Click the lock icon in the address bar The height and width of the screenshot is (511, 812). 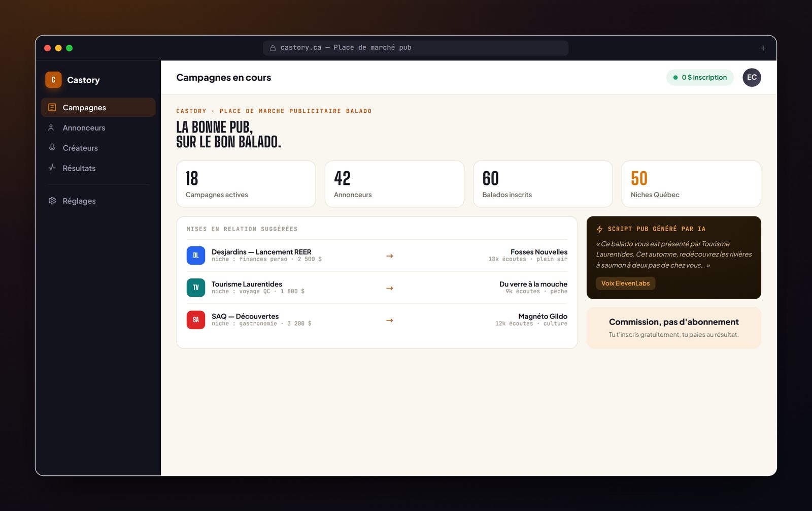click(273, 48)
